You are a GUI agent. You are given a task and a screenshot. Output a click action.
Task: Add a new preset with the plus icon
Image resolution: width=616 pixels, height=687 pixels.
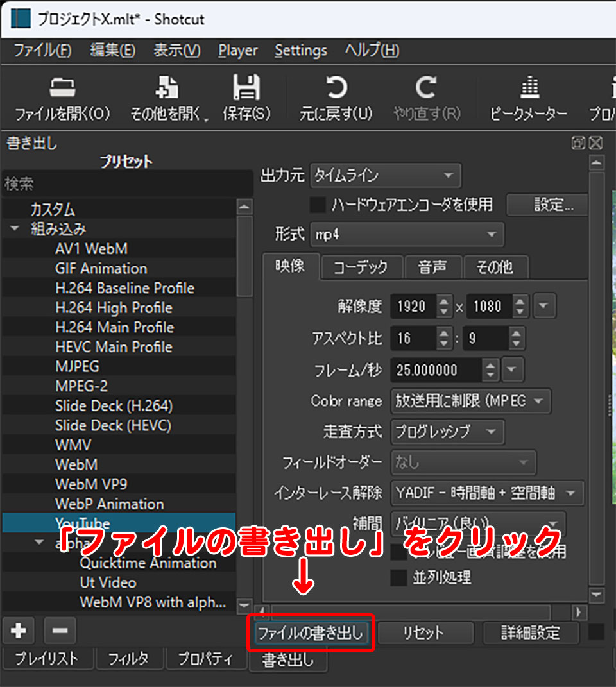tap(18, 631)
